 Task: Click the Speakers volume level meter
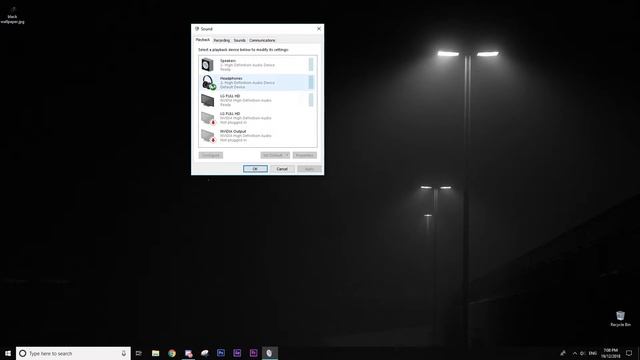(x=311, y=64)
